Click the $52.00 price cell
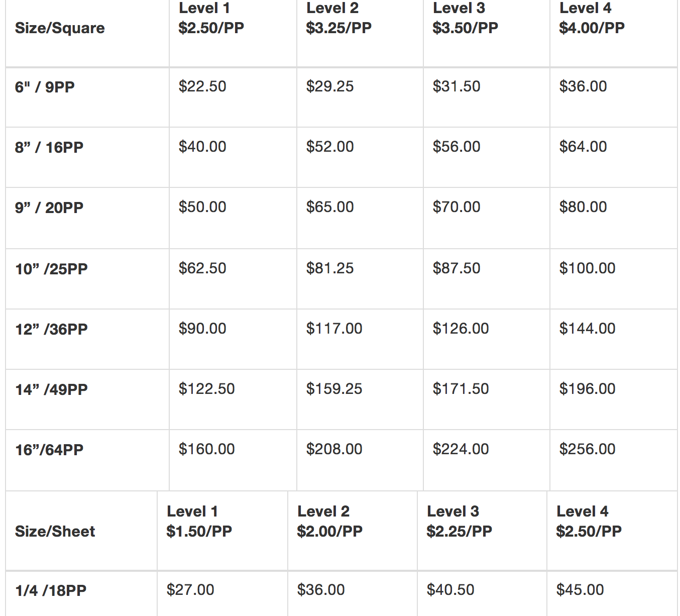Screen dimensions: 680x616 tap(330, 147)
